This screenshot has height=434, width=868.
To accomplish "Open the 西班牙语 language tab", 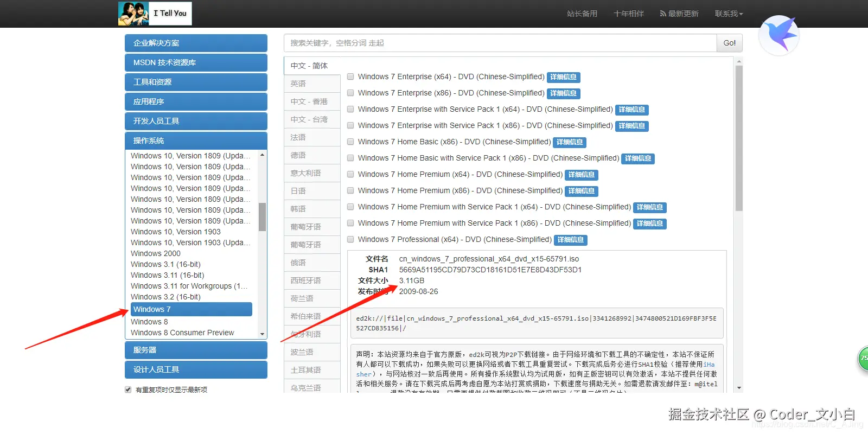I will tap(312, 280).
